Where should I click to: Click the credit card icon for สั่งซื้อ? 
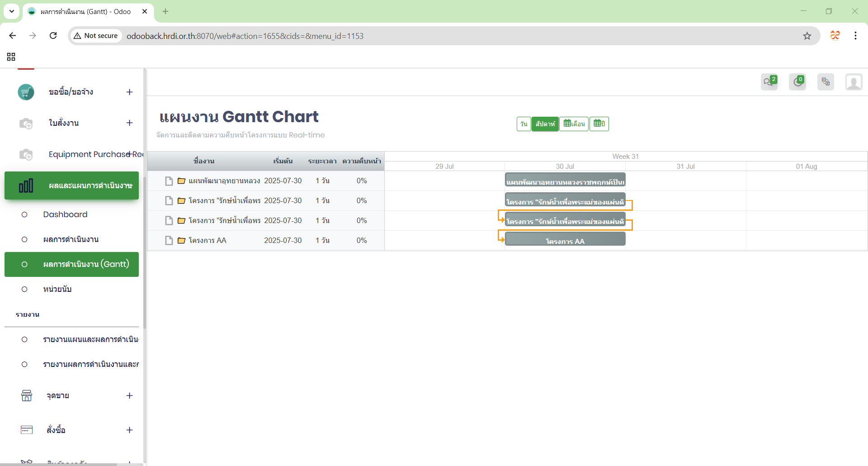27,430
